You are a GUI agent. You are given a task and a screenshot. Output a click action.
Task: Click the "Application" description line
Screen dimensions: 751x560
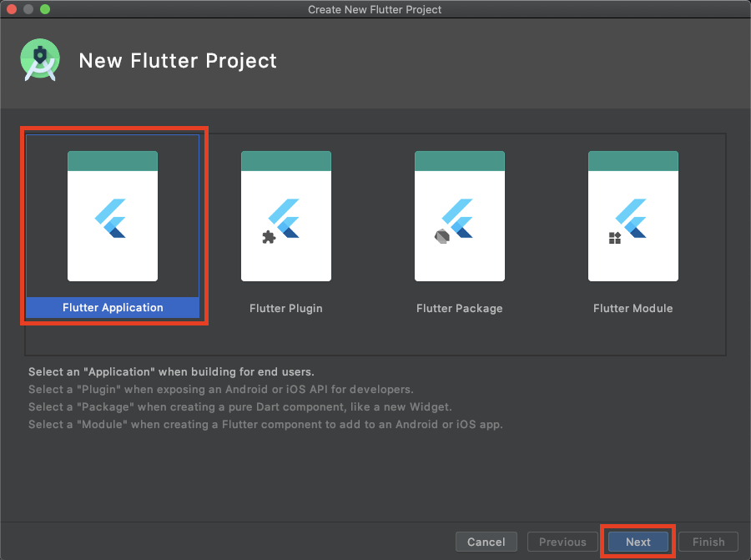pos(171,371)
